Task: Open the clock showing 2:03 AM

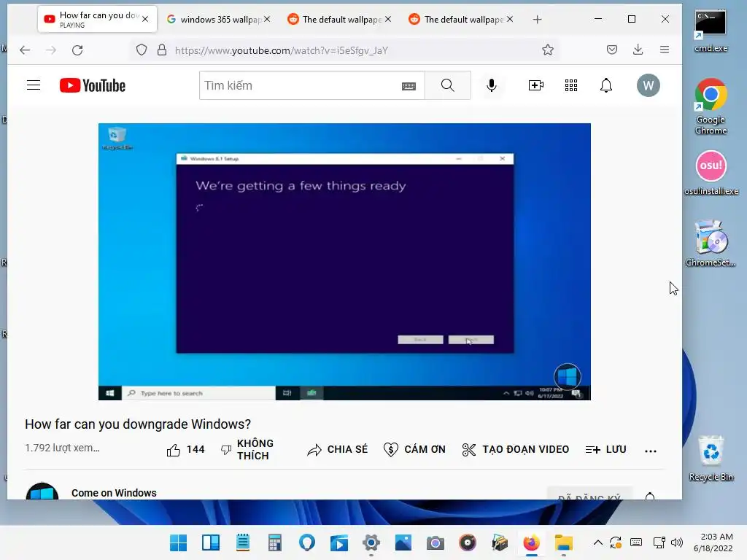Action: (713, 542)
